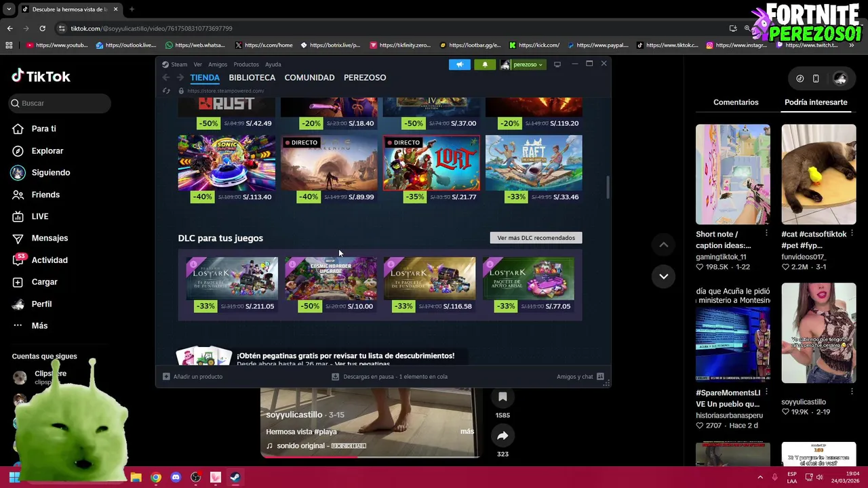Expand Más options in TikTok sidebar

coord(30,325)
